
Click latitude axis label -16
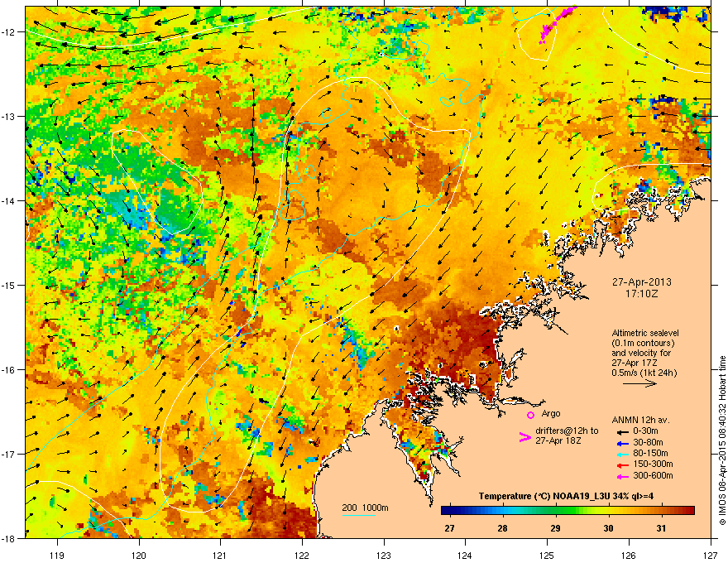point(10,370)
